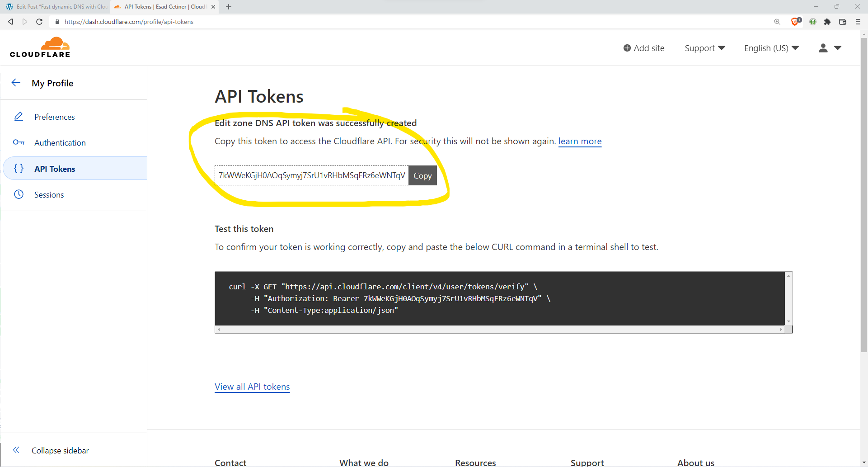
Task: Click the Resources footer heading
Action: [x=475, y=462]
